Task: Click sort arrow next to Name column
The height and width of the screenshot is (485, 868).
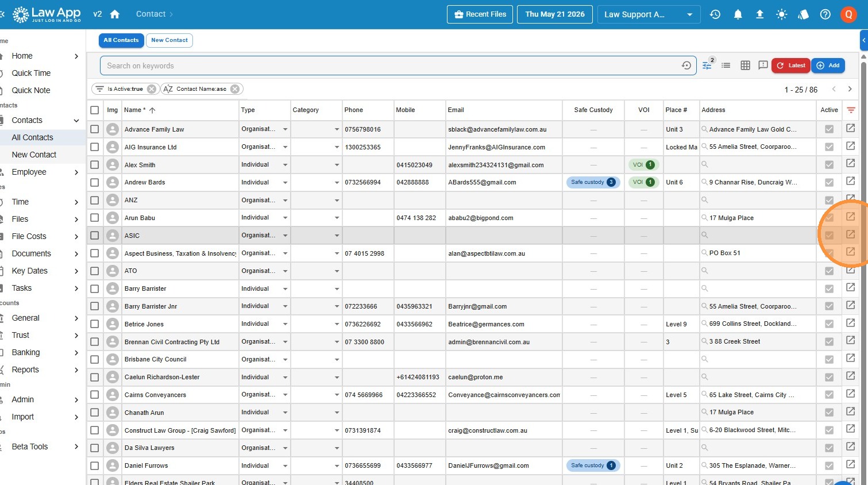Action: pos(152,110)
